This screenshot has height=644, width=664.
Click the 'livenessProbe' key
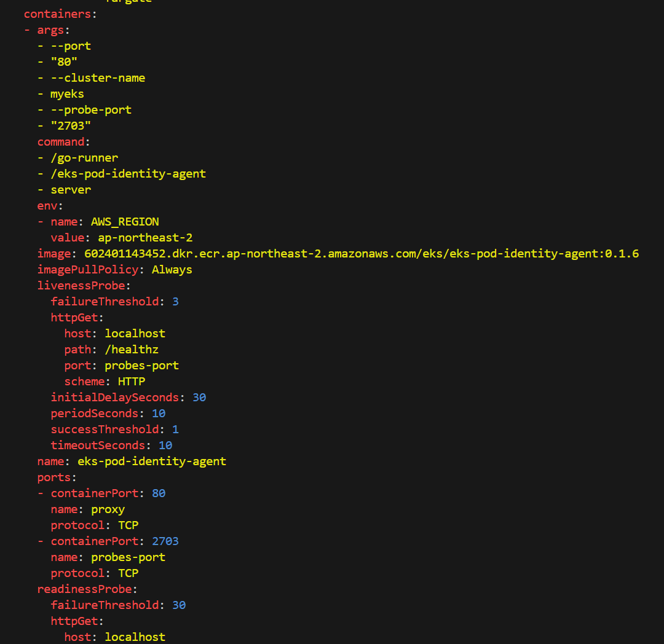click(x=81, y=286)
